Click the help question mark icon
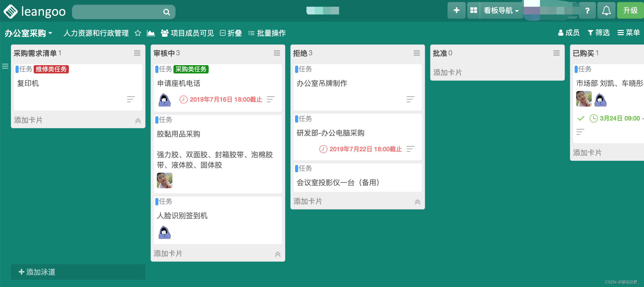The width and height of the screenshot is (644, 287). (x=587, y=11)
